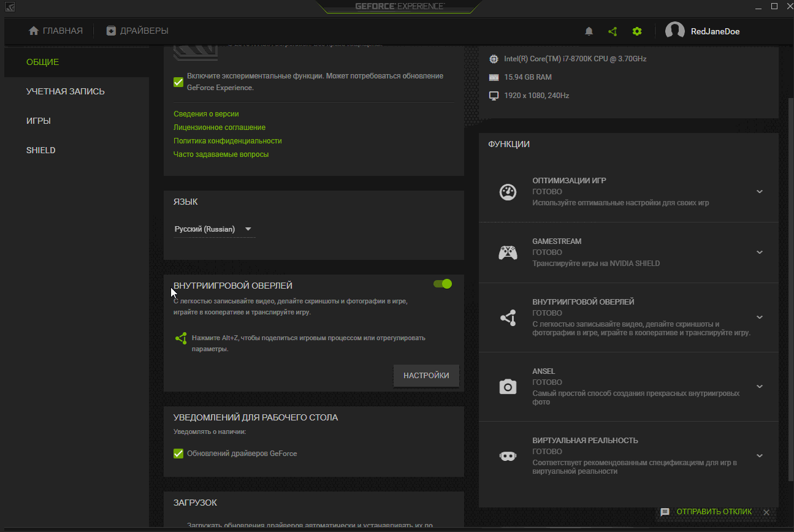Screen dimensions: 794x532
Task: Click the share icon in the top bar
Action: 612,31
